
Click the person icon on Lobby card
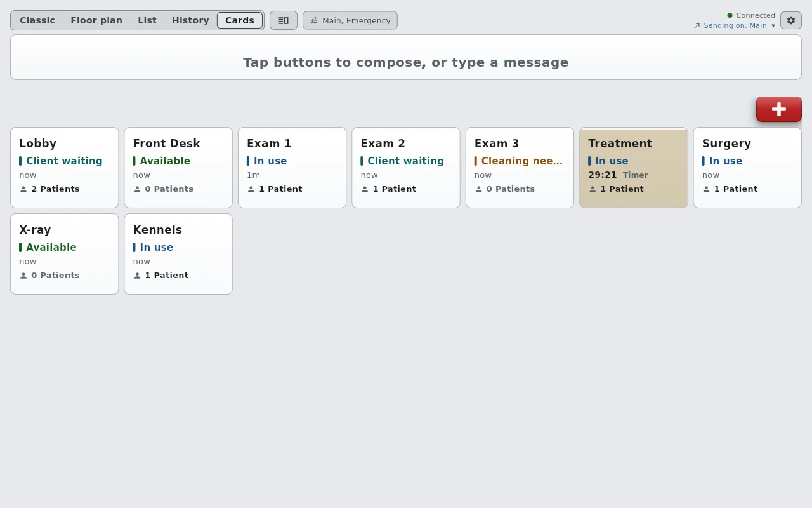[23, 189]
